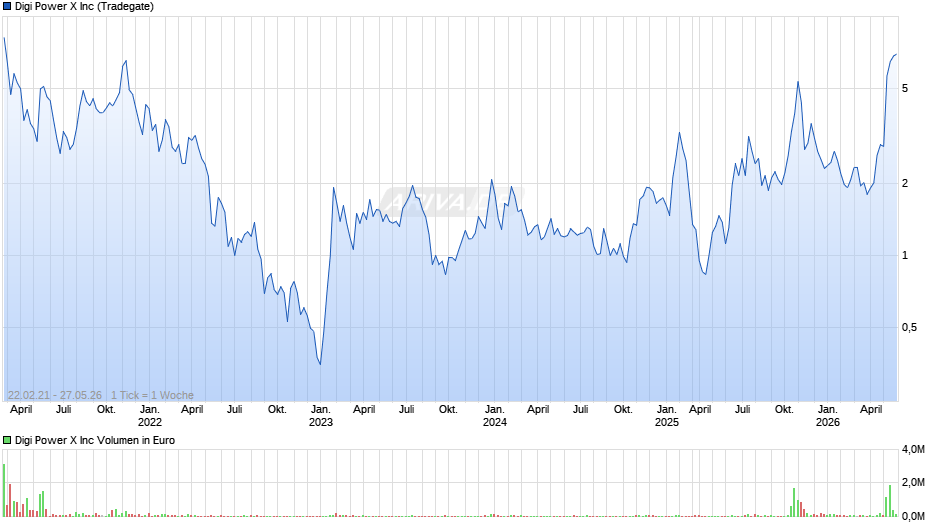Click the price axis label 2
This screenshot has width=940, height=526.
(905, 184)
